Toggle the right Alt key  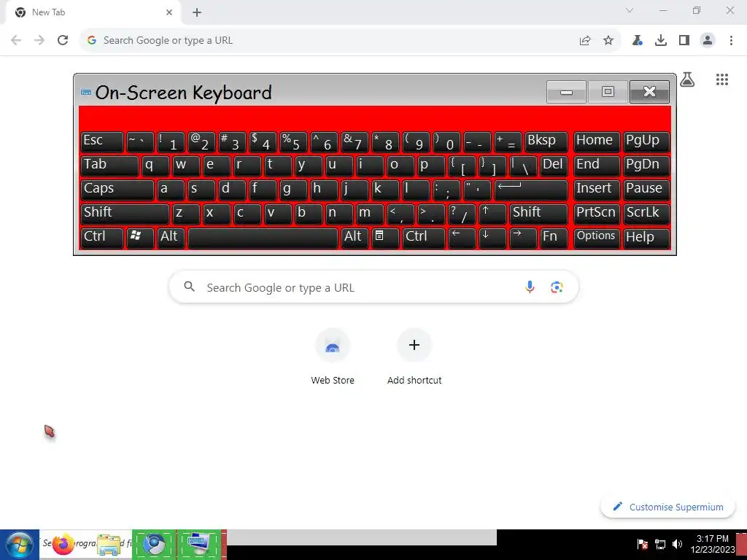coord(355,238)
